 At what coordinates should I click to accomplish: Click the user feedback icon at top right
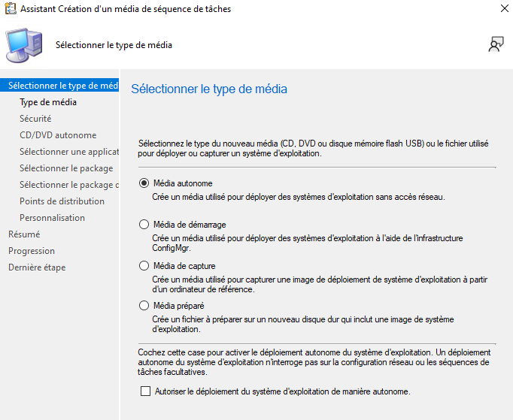(495, 44)
